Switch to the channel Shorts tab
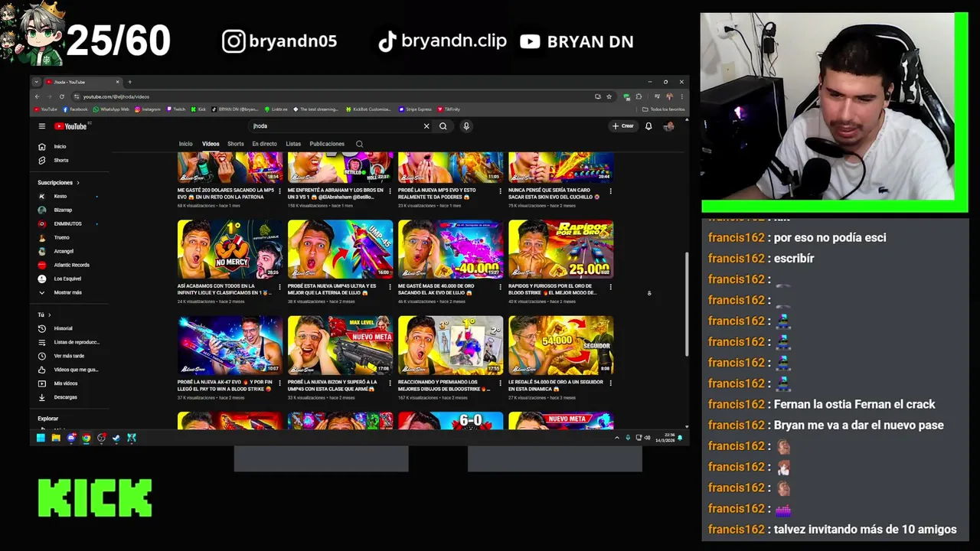This screenshot has width=980, height=551. click(x=236, y=144)
